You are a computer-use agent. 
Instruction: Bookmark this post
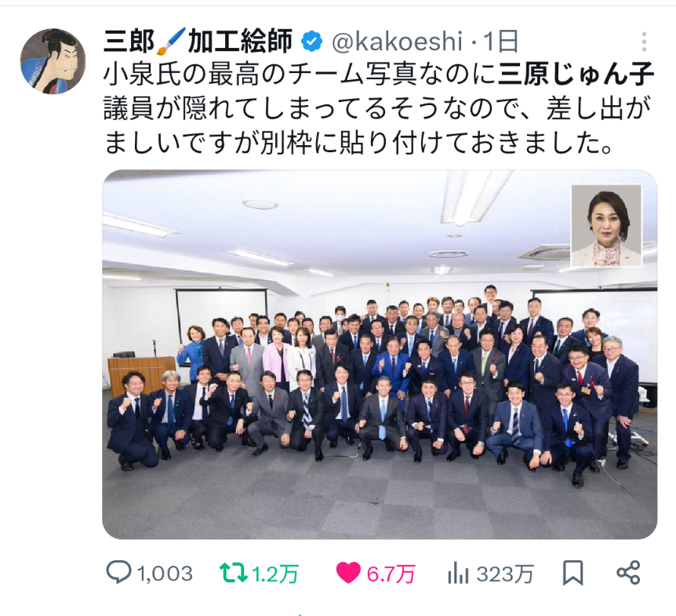click(x=573, y=572)
